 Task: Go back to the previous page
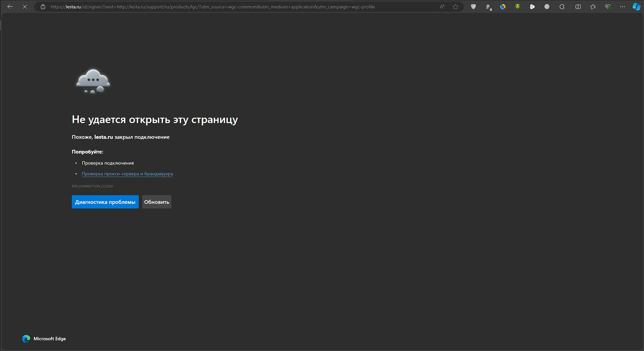pyautogui.click(x=10, y=7)
